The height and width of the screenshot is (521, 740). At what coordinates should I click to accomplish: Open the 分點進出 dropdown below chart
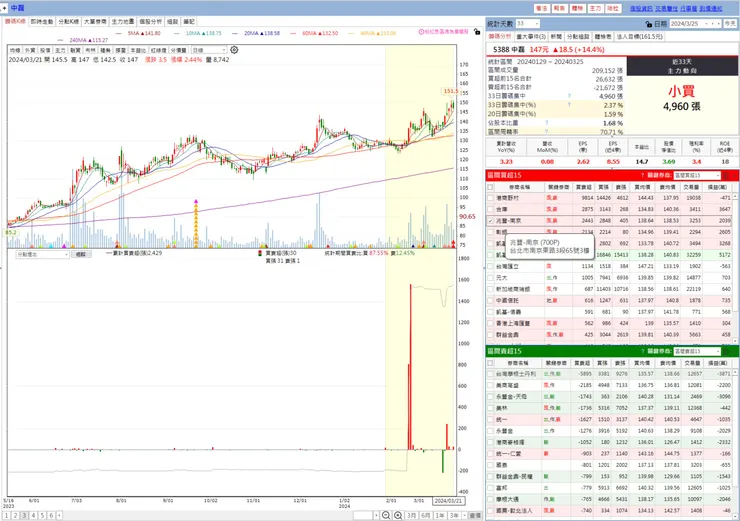point(42,254)
